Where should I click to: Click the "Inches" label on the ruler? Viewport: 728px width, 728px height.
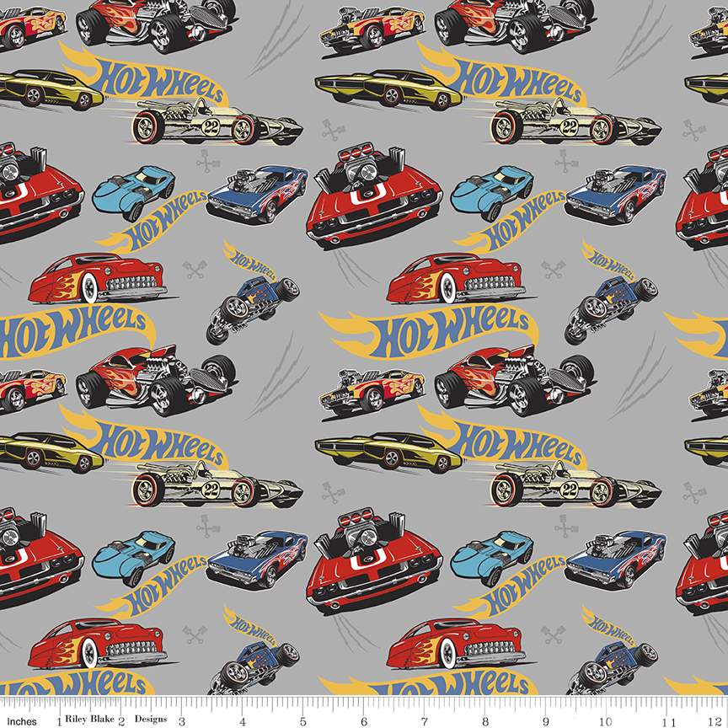23,721
